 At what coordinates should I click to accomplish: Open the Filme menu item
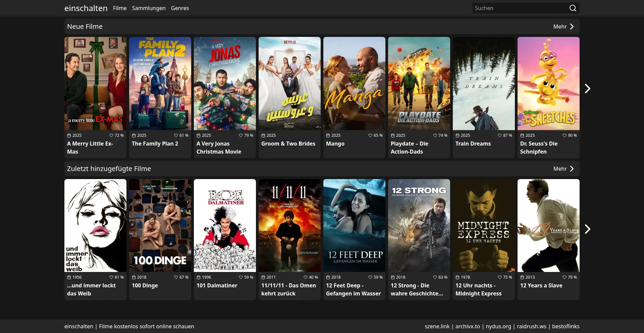click(x=120, y=8)
